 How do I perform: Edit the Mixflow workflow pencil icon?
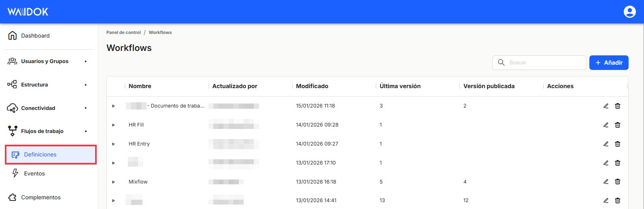[606, 182]
